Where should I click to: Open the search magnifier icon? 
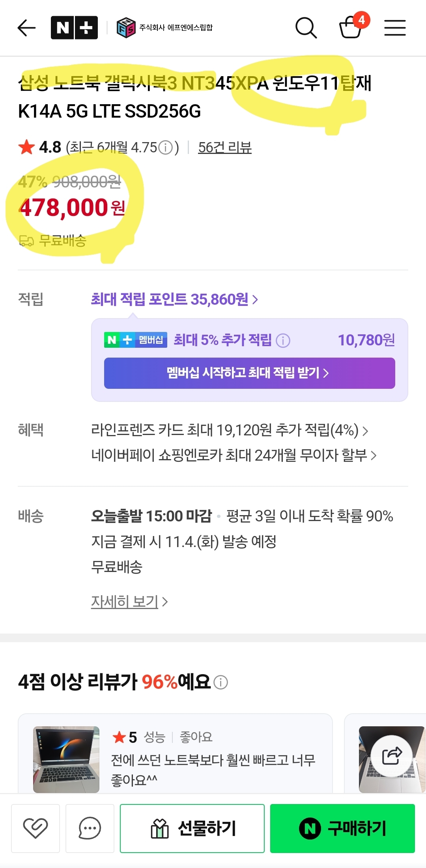coord(306,28)
